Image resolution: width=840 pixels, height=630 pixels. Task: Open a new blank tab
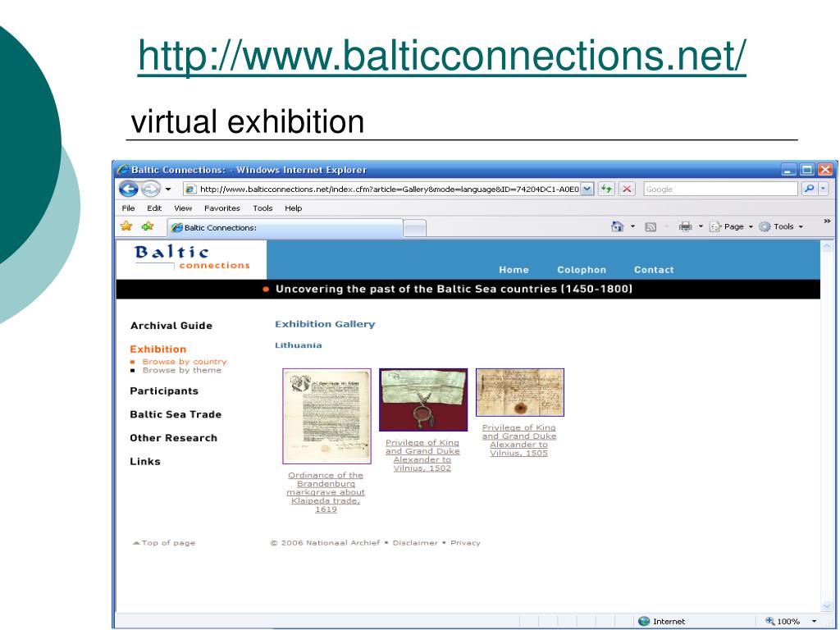414,228
